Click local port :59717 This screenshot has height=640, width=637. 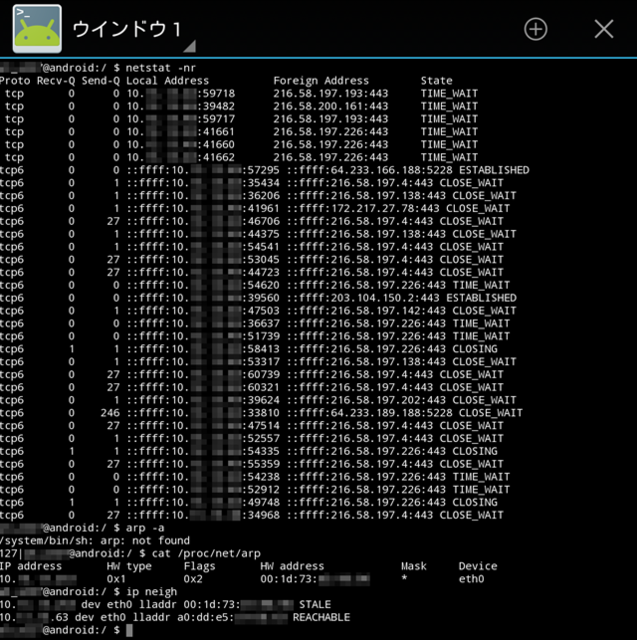click(216, 119)
